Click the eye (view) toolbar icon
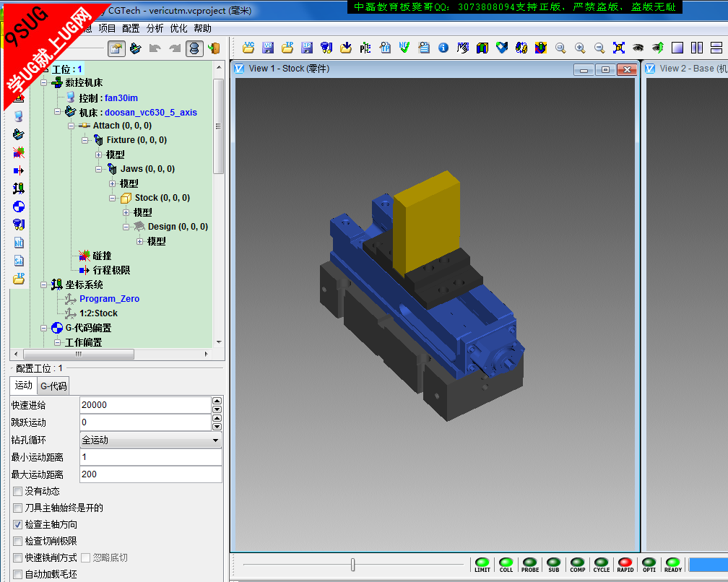Viewport: 728px width, 582px height. (638, 48)
